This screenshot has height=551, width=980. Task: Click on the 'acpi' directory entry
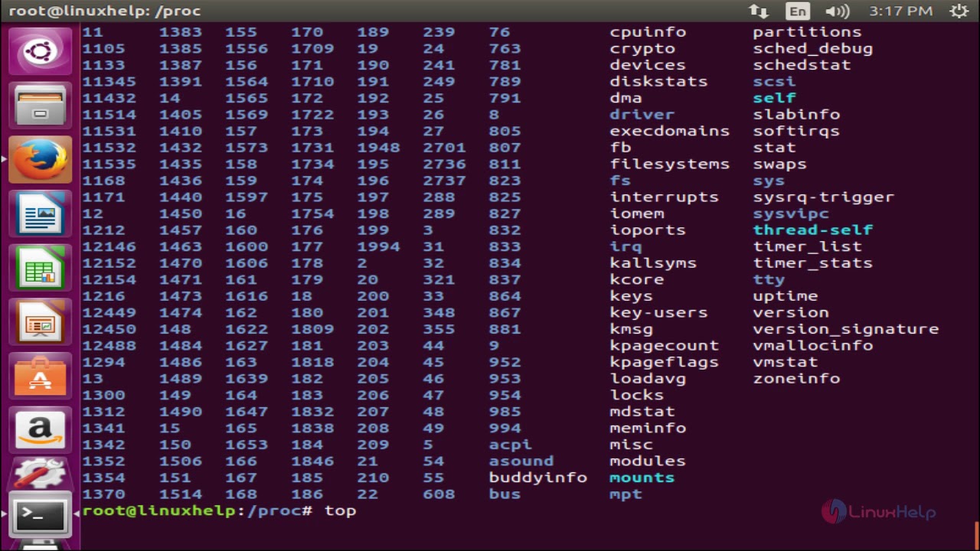[510, 445]
